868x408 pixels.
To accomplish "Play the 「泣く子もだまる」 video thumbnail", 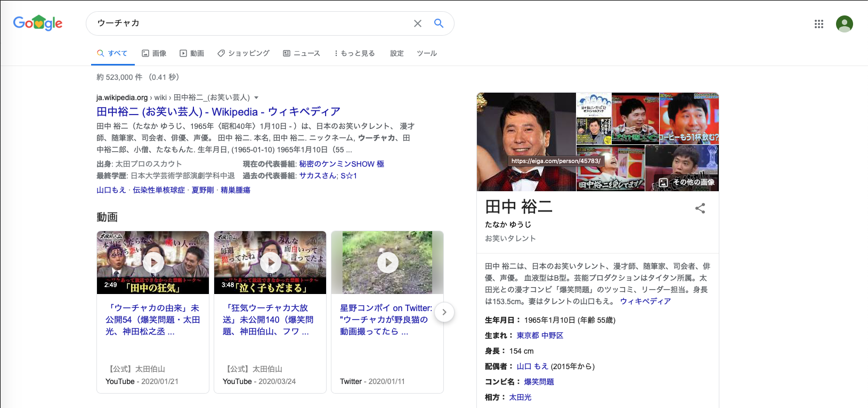I will pos(270,262).
